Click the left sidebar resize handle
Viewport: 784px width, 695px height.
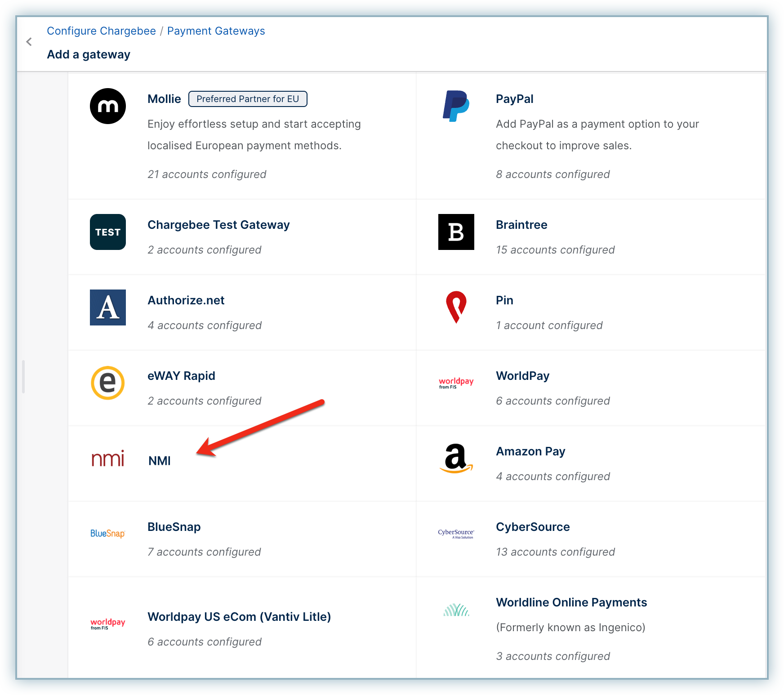(x=23, y=377)
